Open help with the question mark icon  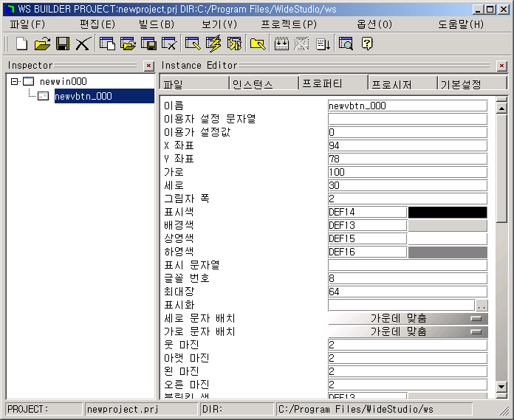pyautogui.click(x=367, y=44)
